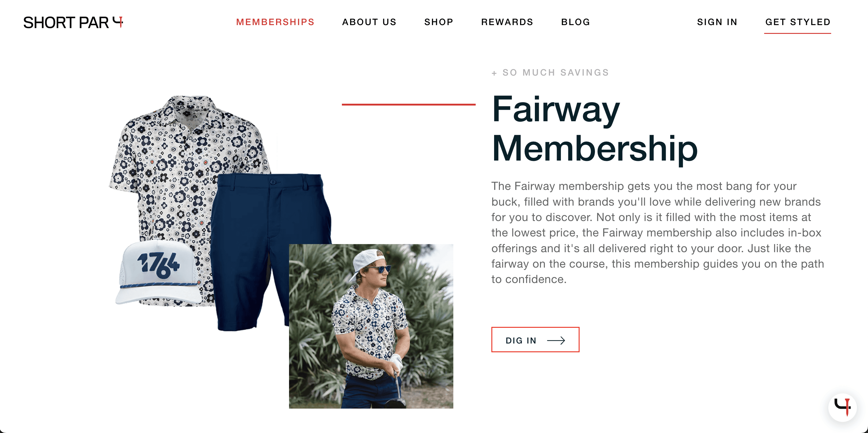
Task: Visit the Blog link
Action: coord(575,22)
